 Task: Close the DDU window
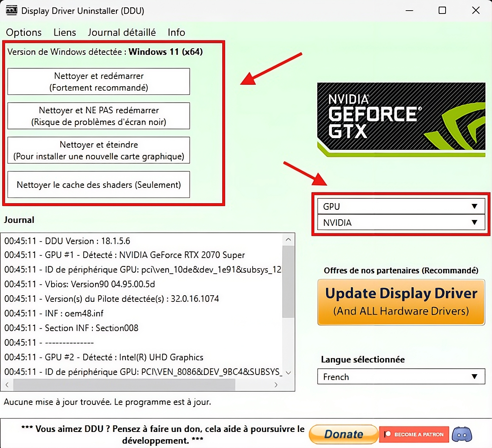click(x=476, y=10)
